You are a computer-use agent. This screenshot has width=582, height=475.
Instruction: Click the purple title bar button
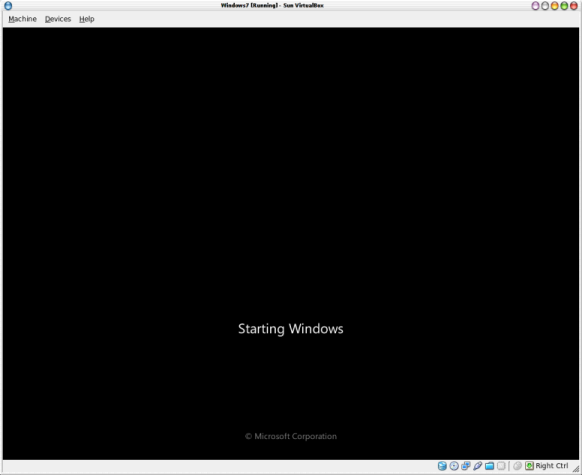[535, 6]
